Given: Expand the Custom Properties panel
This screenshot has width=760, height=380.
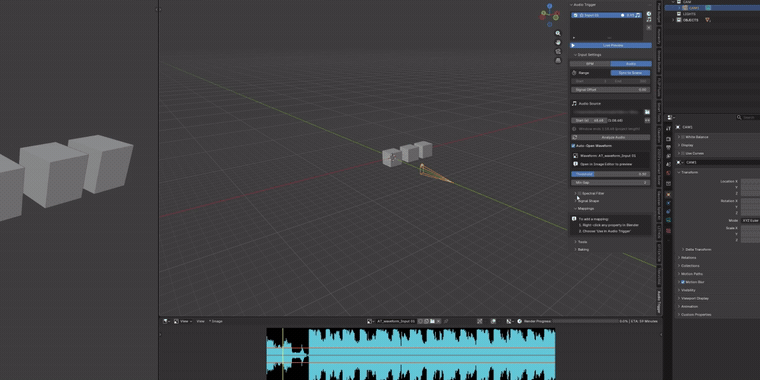Looking at the screenshot, I should pos(695,315).
